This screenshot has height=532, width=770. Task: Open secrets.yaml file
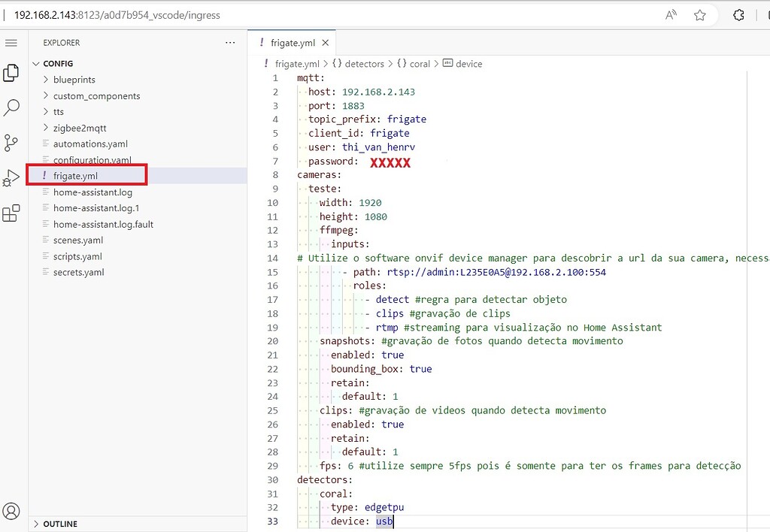(78, 272)
